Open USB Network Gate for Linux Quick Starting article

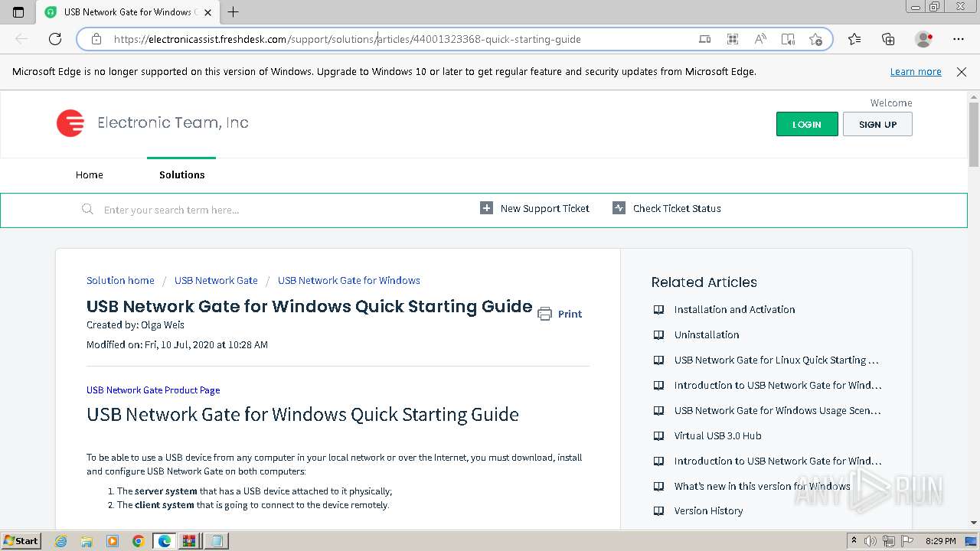tap(776, 360)
